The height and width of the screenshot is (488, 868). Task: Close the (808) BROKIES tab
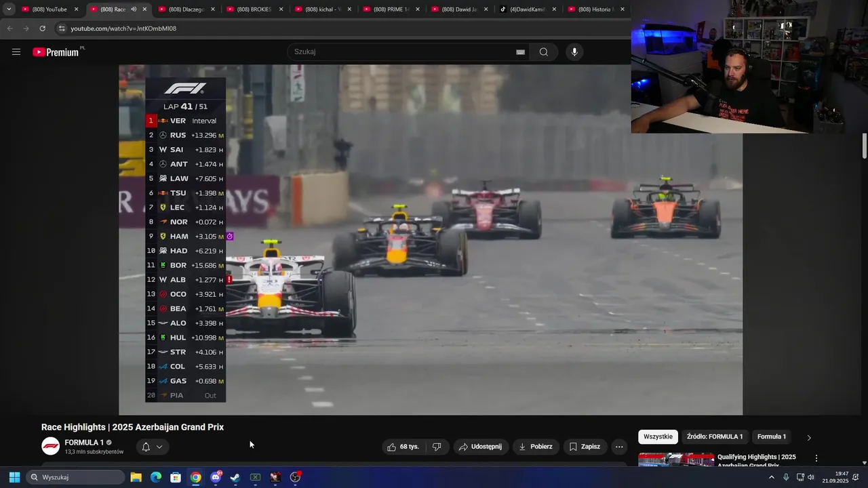point(281,9)
